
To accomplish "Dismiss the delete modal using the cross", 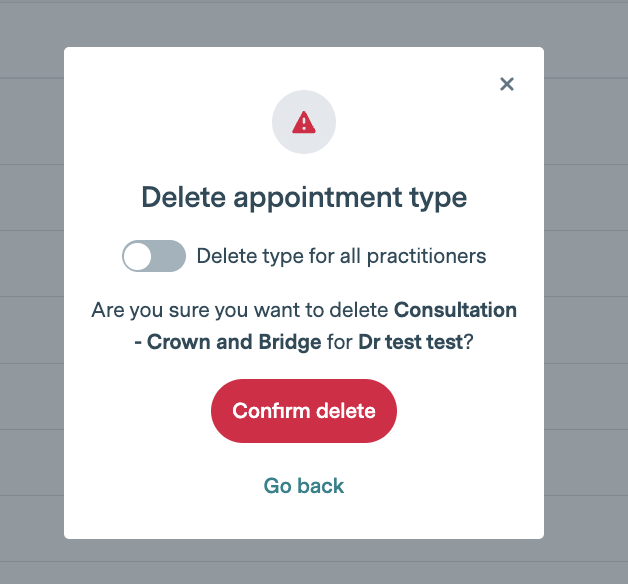I will tap(507, 84).
